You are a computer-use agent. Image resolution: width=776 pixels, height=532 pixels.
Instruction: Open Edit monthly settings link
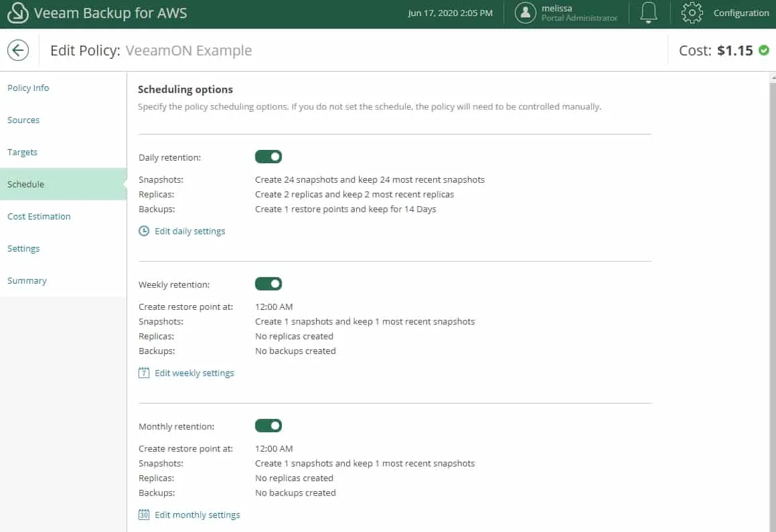pos(197,515)
